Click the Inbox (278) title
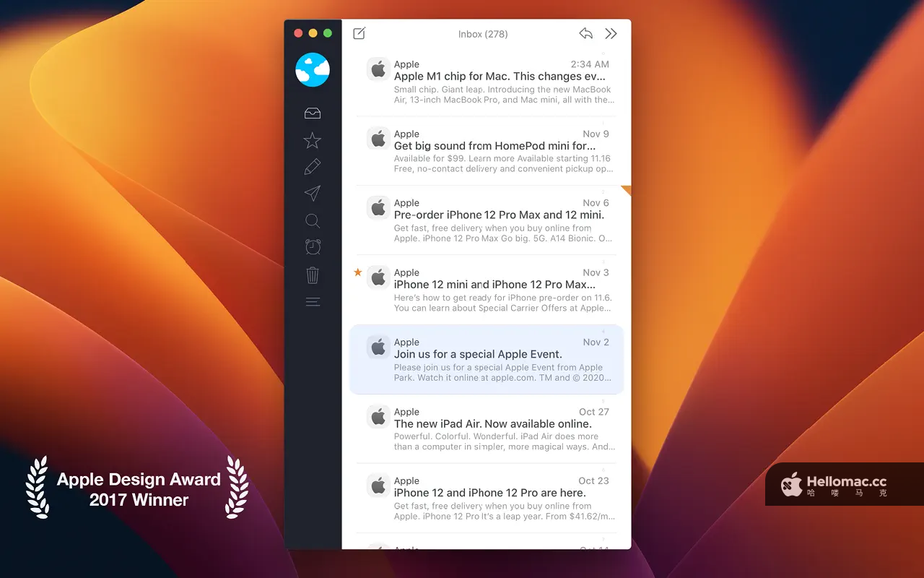Screen dimensions: 924x578 pyautogui.click(x=483, y=34)
